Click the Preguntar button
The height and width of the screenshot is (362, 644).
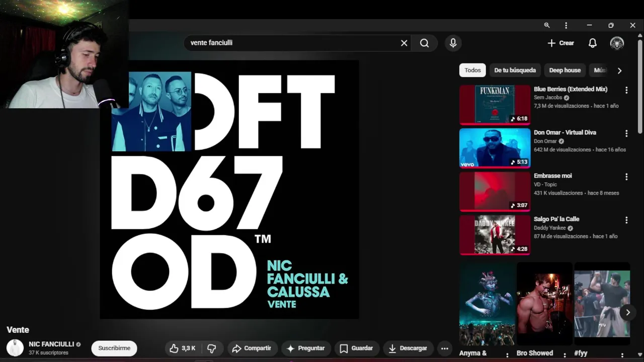tap(306, 348)
